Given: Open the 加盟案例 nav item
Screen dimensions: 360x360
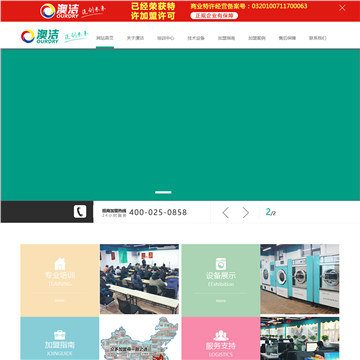Looking at the screenshot, I should point(256,38).
